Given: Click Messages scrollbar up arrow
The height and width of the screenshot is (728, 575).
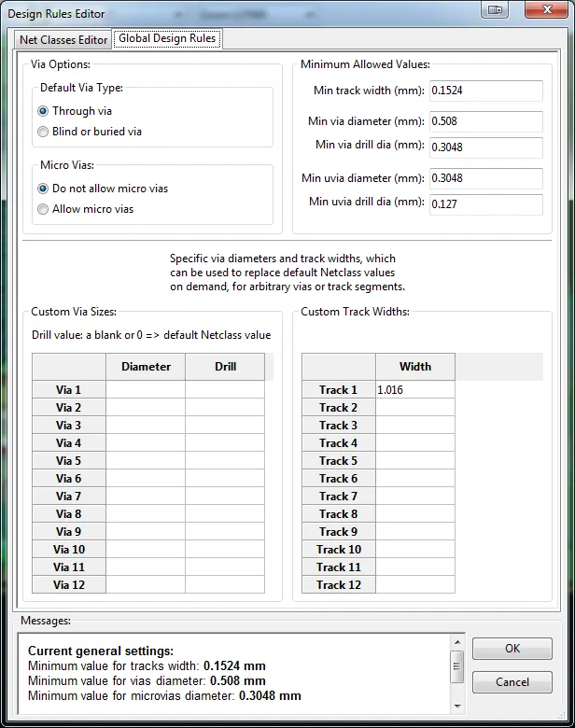Looking at the screenshot, I should coord(457,642).
